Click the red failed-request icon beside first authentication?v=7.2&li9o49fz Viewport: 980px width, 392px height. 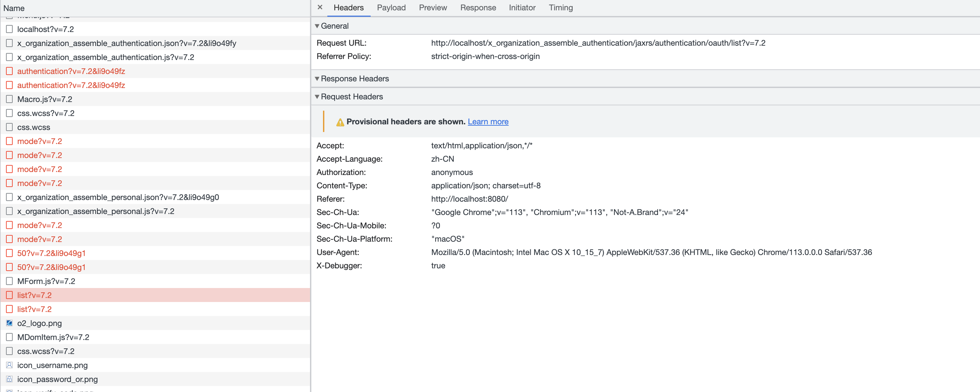(10, 71)
